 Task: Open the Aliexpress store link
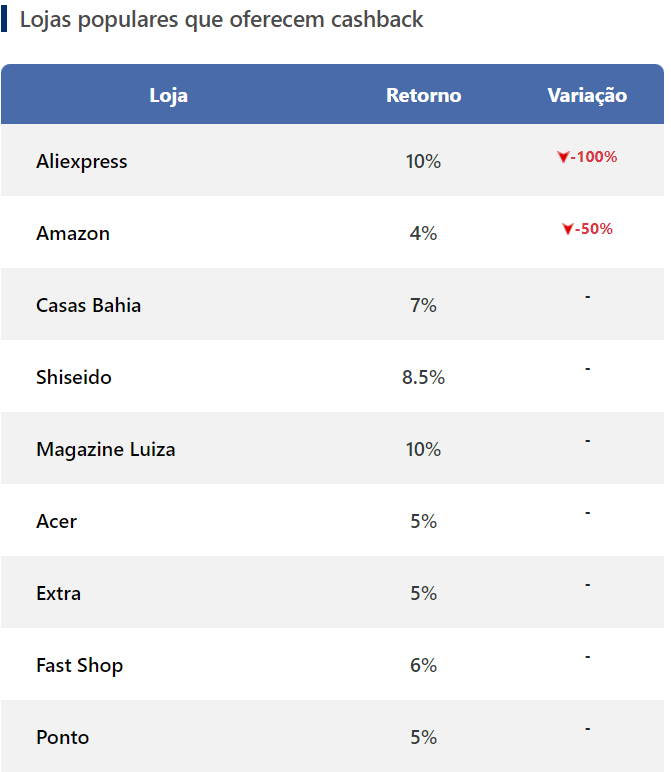(x=82, y=161)
